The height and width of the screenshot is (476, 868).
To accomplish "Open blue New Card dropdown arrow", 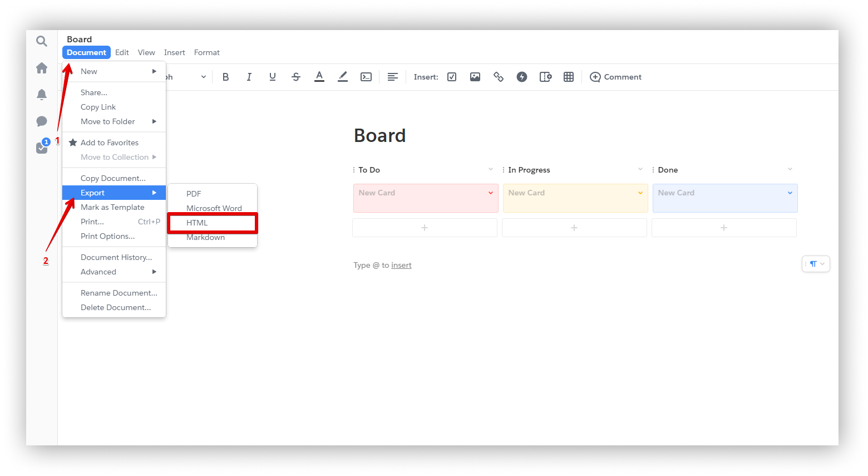I will pyautogui.click(x=790, y=193).
